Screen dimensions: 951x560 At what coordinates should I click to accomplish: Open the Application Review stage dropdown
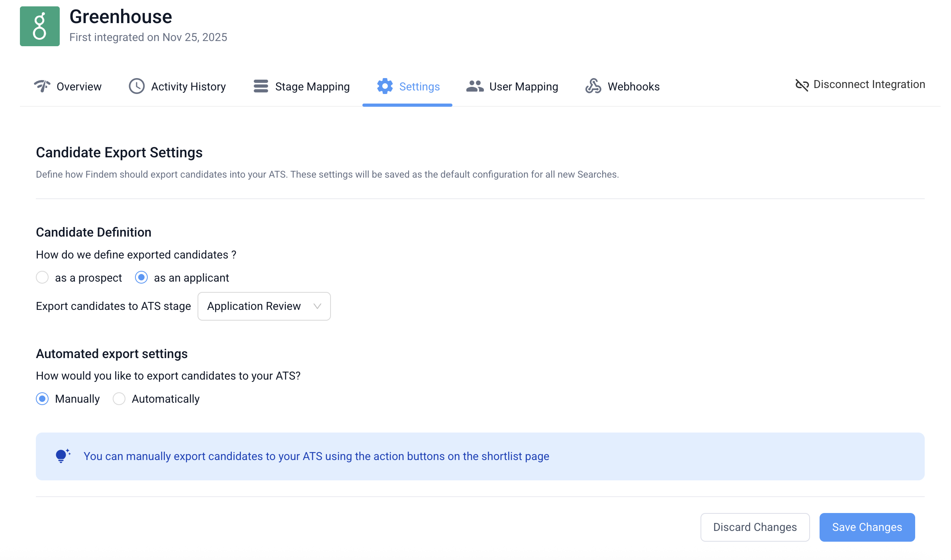click(x=264, y=306)
